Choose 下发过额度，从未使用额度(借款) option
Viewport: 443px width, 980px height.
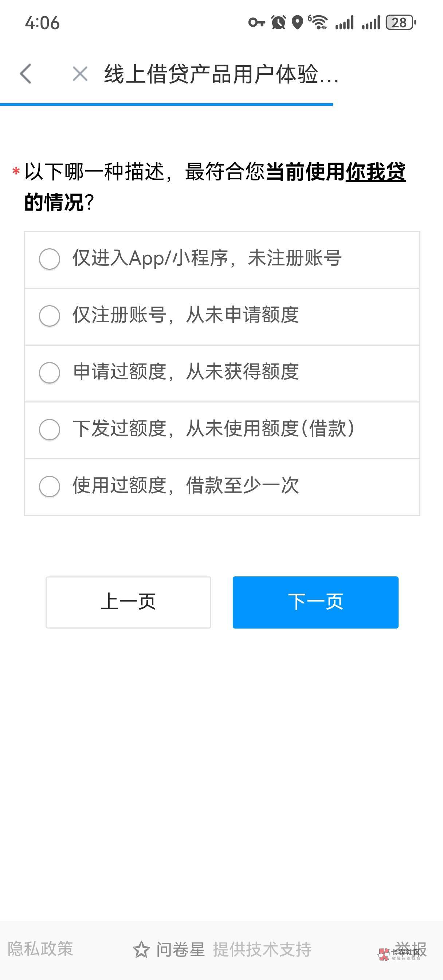50,429
